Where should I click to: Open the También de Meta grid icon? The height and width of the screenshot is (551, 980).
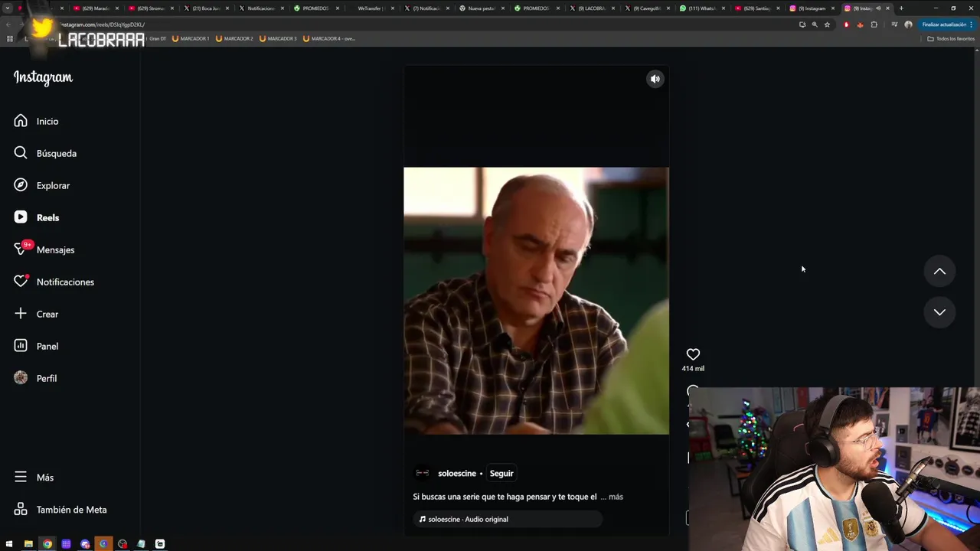click(x=21, y=510)
